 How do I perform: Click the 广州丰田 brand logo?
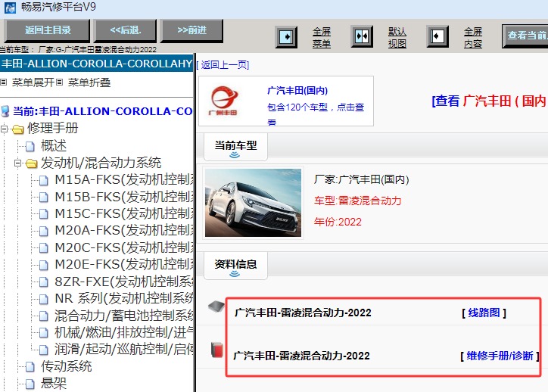pyautogui.click(x=223, y=101)
